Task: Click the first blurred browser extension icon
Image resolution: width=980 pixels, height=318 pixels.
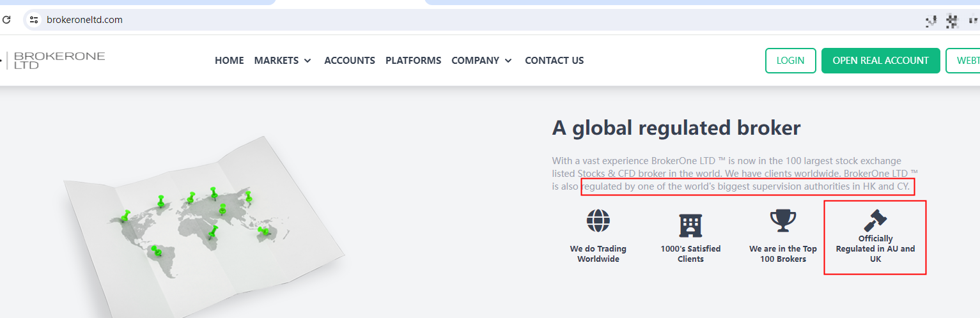Action: [x=931, y=21]
